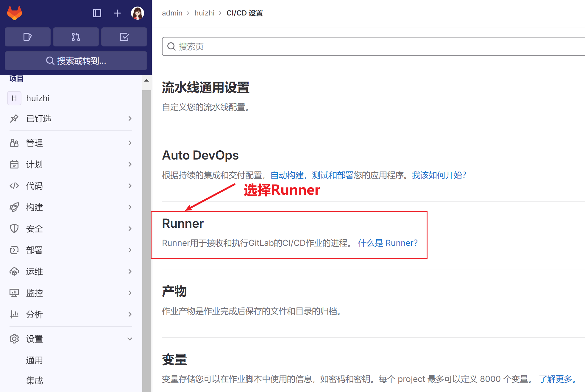
Task: Click the 搜索或转到 search button
Action: (x=76, y=61)
